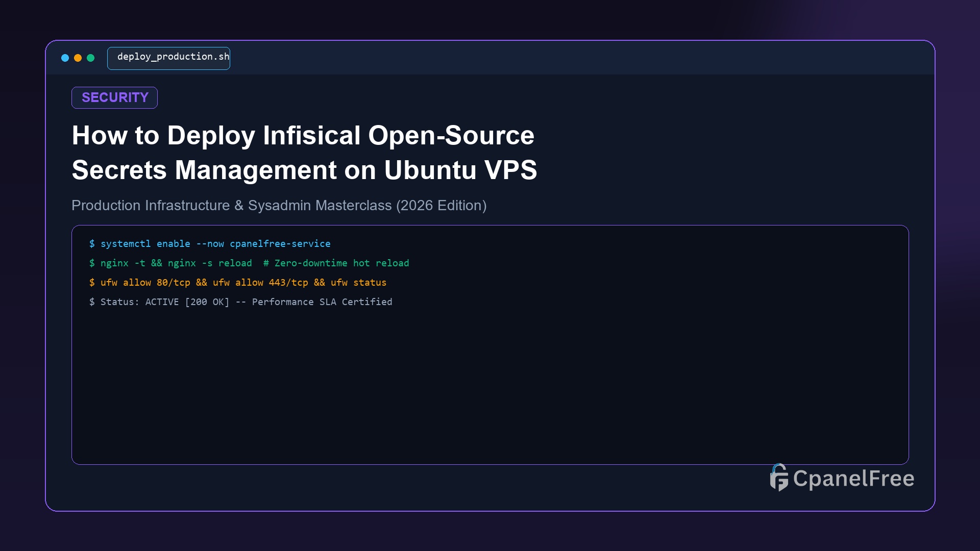Click the Infisical deployment headline
980x551 pixels.
304,153
